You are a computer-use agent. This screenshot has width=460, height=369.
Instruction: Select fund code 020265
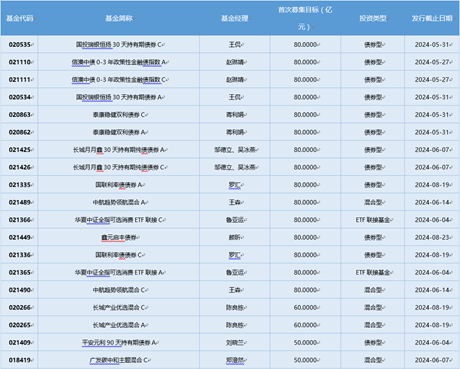20,325
